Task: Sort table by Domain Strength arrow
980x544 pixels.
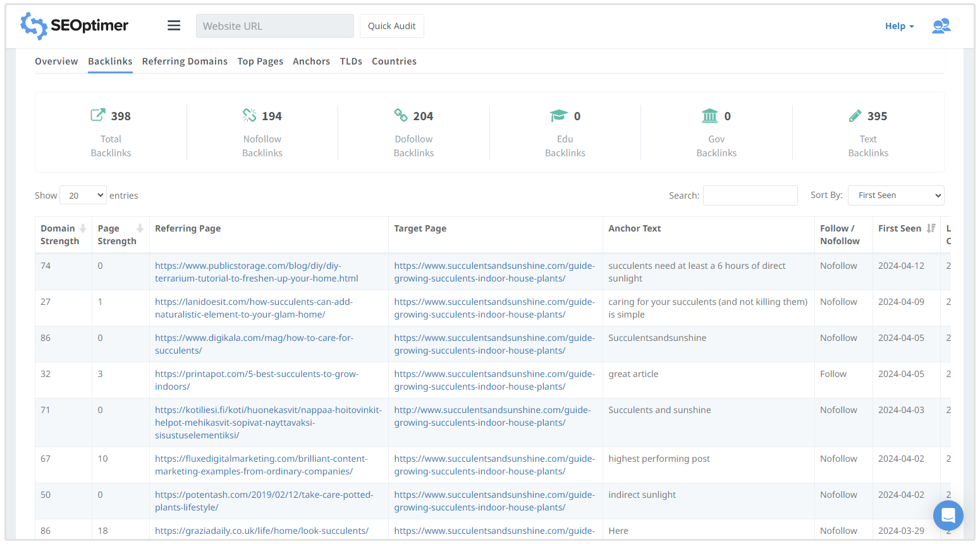Action: (83, 228)
